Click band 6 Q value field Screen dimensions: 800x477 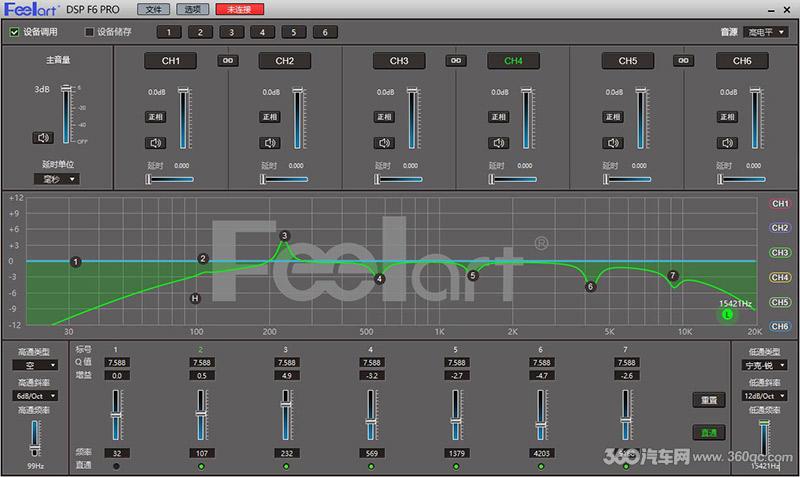tap(541, 362)
